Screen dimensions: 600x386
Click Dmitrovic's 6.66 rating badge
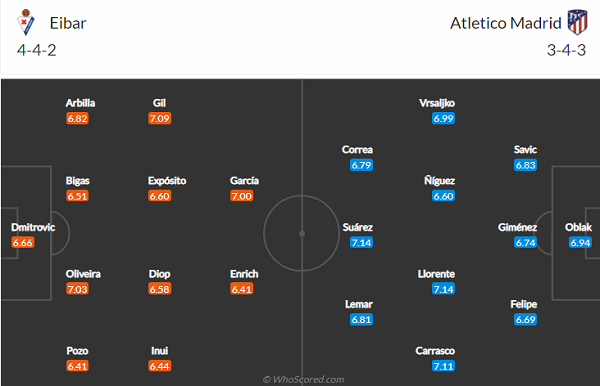point(23,243)
